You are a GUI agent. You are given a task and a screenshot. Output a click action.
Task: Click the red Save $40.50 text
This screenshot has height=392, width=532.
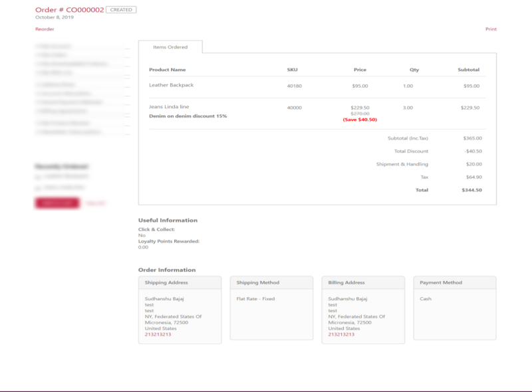(360, 120)
